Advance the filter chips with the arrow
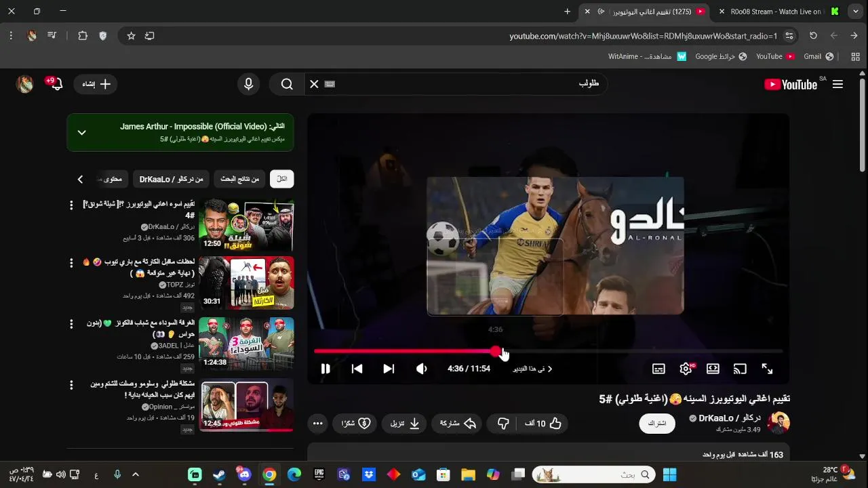Screen dimensions: 868x488 click(80, 179)
